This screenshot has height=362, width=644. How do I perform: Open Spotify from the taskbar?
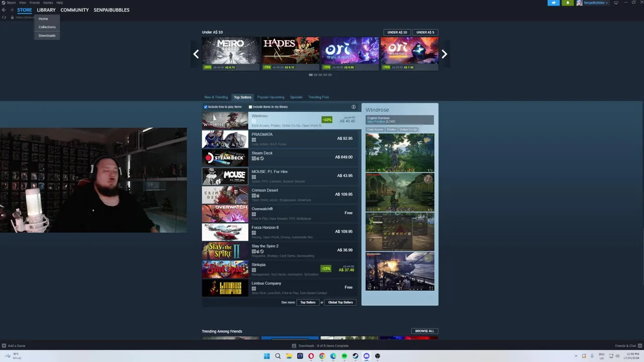point(344,356)
